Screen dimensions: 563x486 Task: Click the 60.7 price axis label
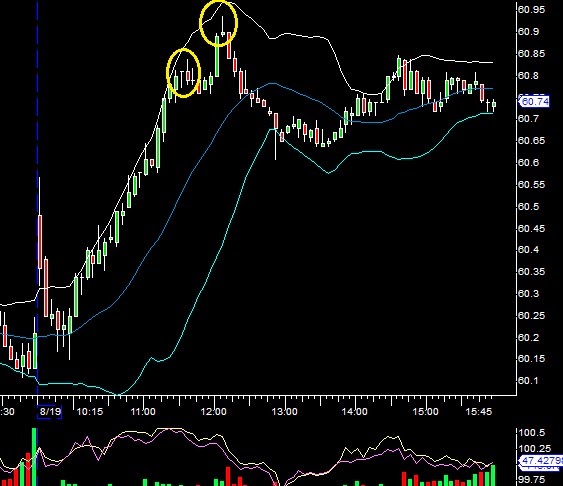click(528, 118)
